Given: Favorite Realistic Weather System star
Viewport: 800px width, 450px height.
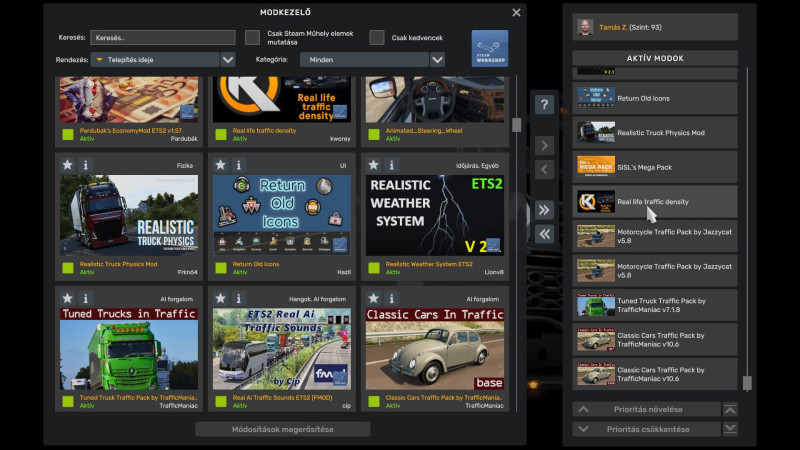Looking at the screenshot, I should click(373, 165).
